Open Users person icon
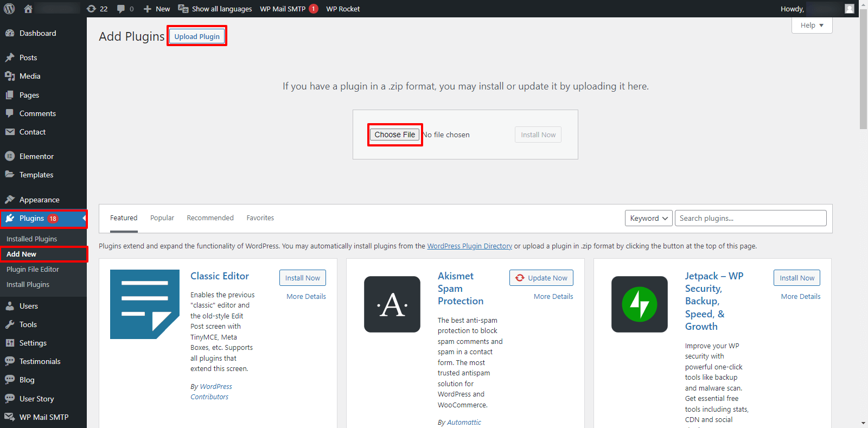 tap(10, 306)
